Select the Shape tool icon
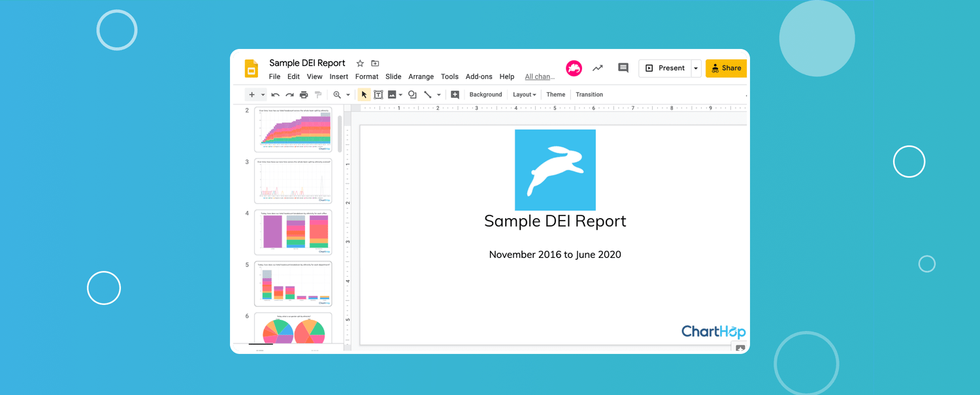 tap(412, 95)
